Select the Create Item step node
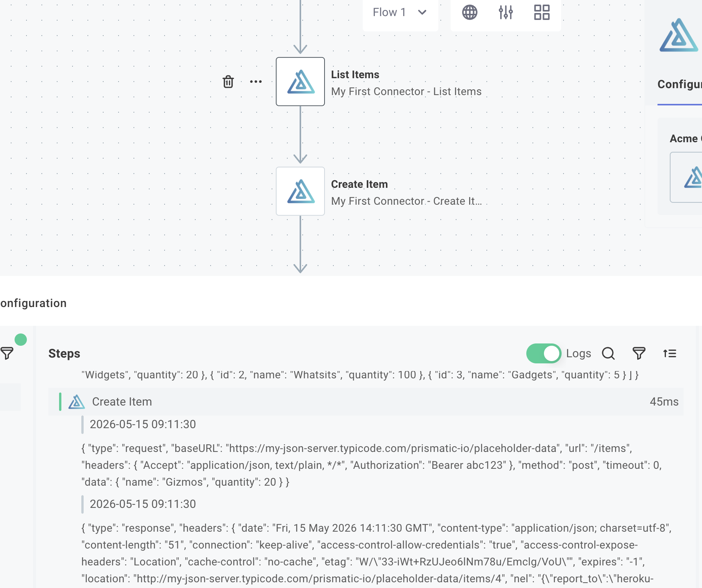This screenshot has height=588, width=702. (300, 191)
